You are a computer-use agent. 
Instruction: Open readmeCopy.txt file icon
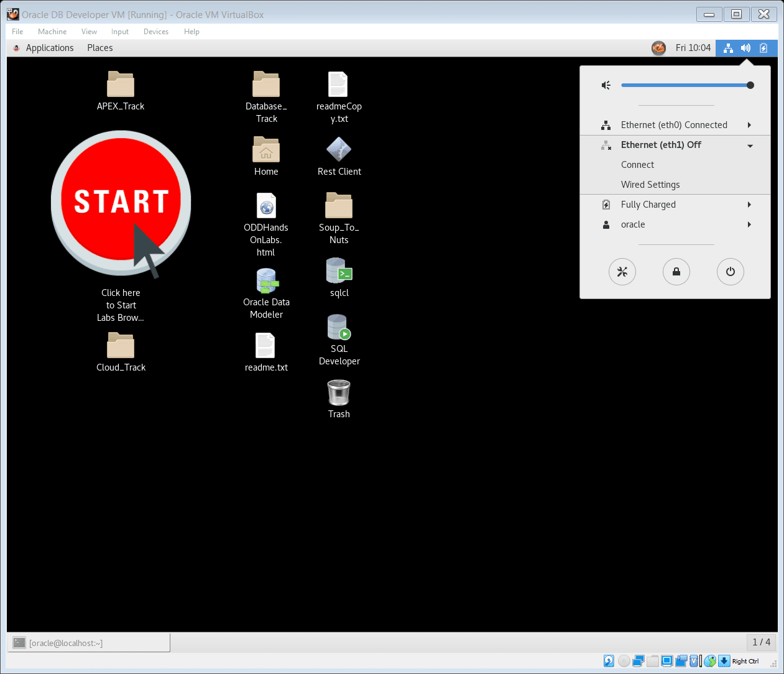[338, 84]
